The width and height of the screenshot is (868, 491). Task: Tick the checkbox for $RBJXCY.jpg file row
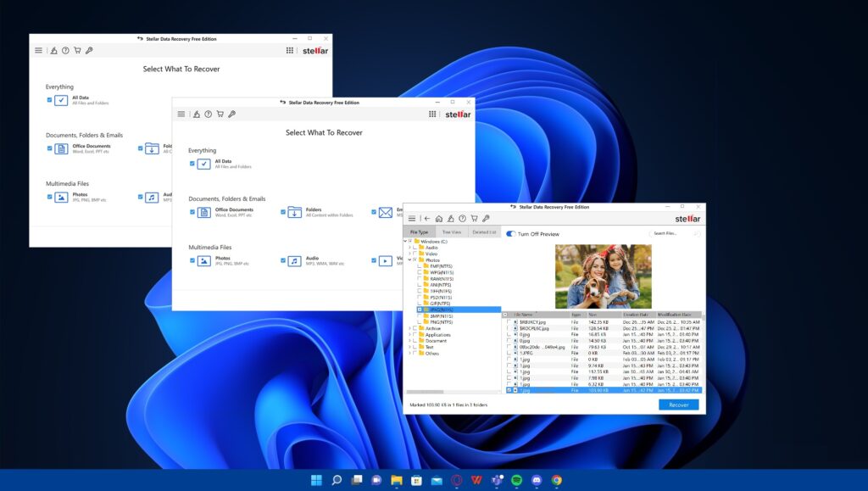coord(509,321)
